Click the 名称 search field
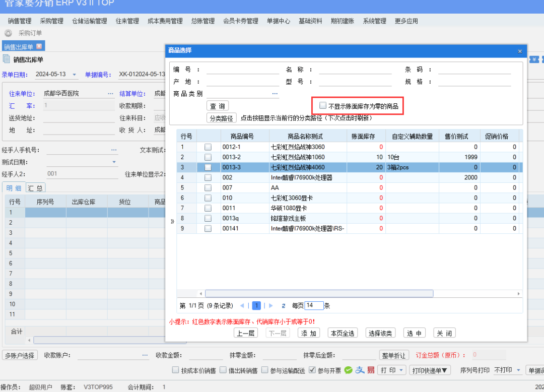Viewport: 544px width, 392px height. 355,70
